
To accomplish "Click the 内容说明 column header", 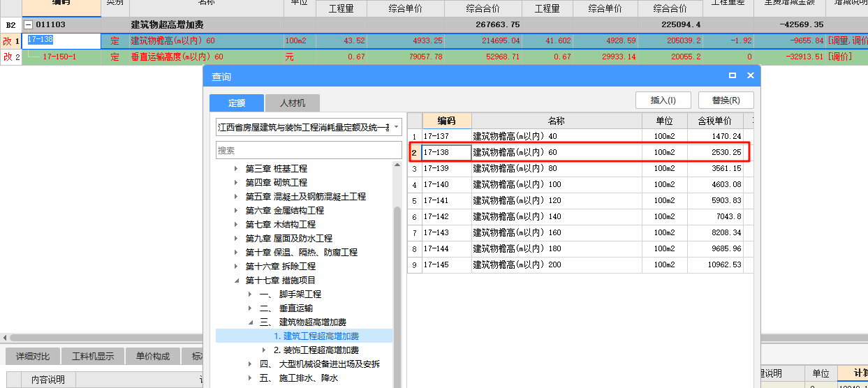I will pos(49,380).
